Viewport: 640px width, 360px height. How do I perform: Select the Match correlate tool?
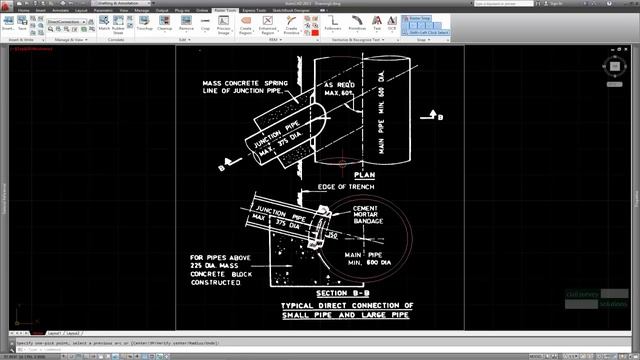(104, 23)
